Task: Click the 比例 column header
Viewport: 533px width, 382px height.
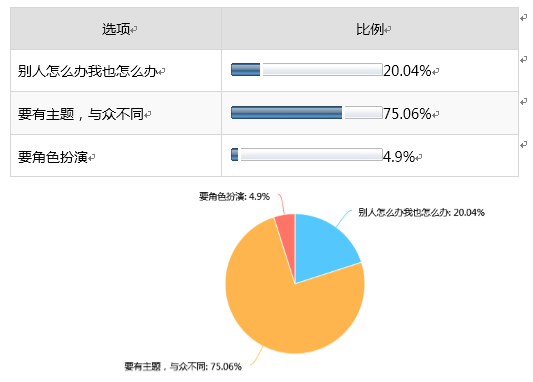Action: click(x=370, y=29)
